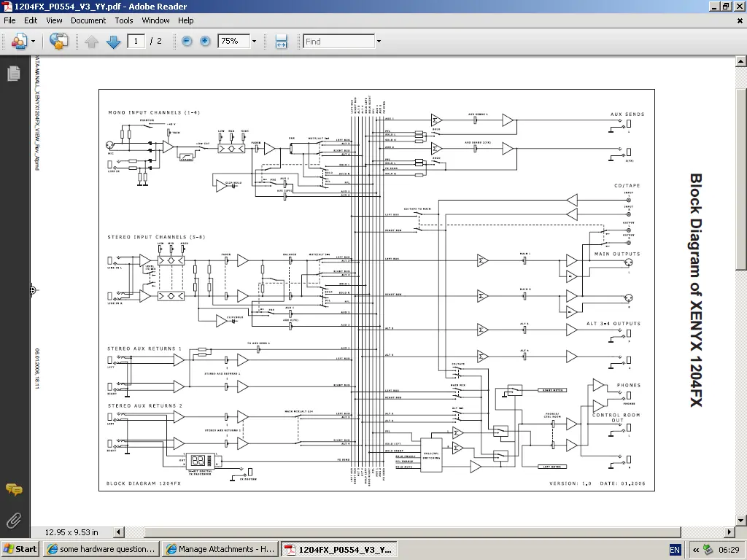Open the Windows Start button
This screenshot has height=560, width=747.
[20, 550]
